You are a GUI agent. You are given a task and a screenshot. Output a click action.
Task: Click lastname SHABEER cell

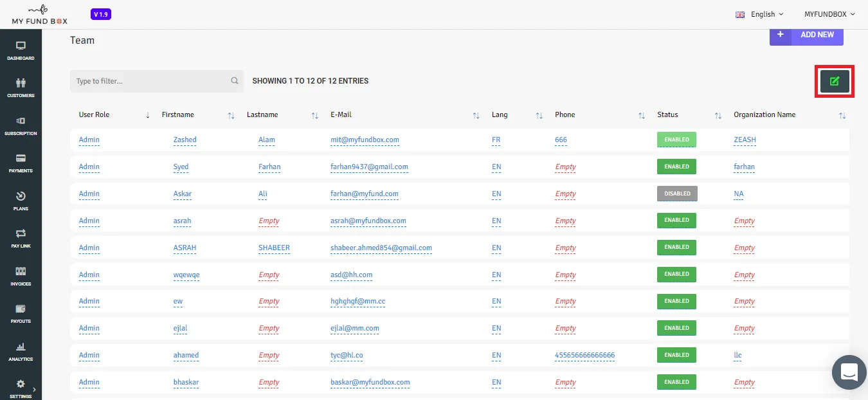click(274, 248)
